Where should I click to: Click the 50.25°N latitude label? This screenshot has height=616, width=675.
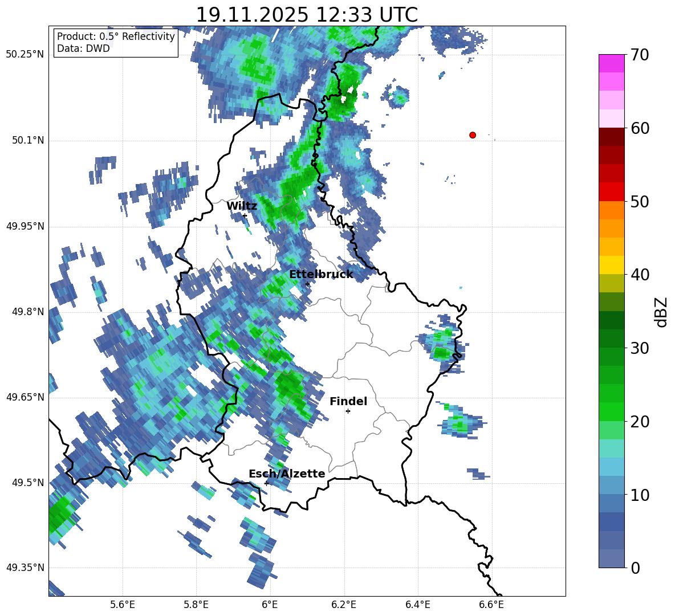pos(25,55)
